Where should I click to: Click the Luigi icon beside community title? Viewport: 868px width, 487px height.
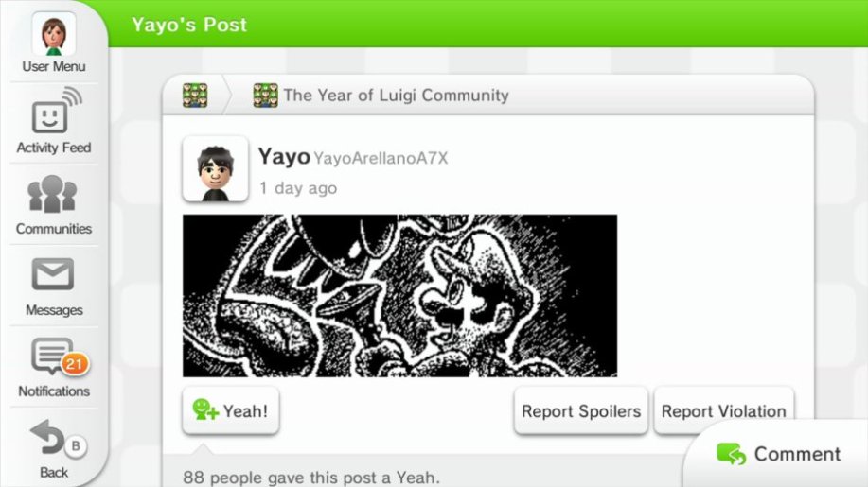[x=265, y=96]
